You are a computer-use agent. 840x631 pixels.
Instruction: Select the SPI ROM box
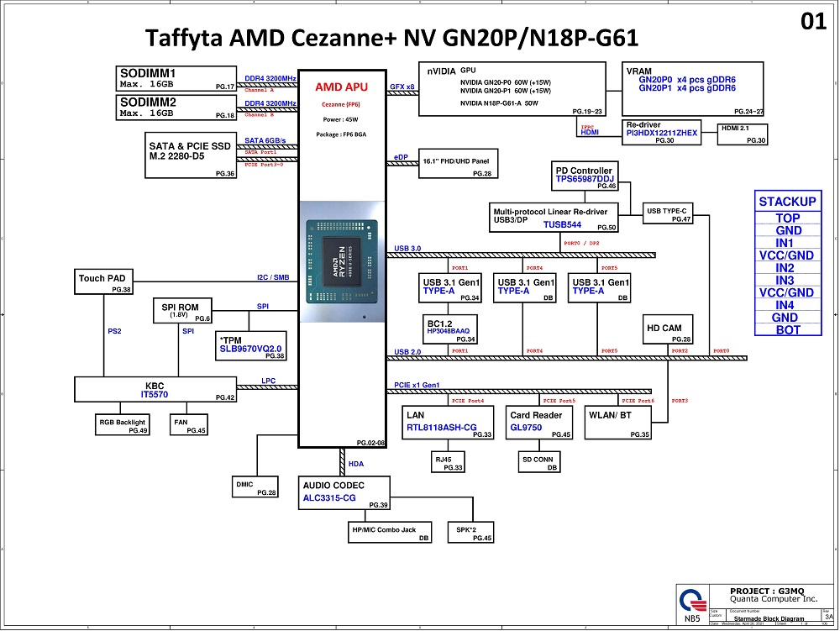click(182, 311)
